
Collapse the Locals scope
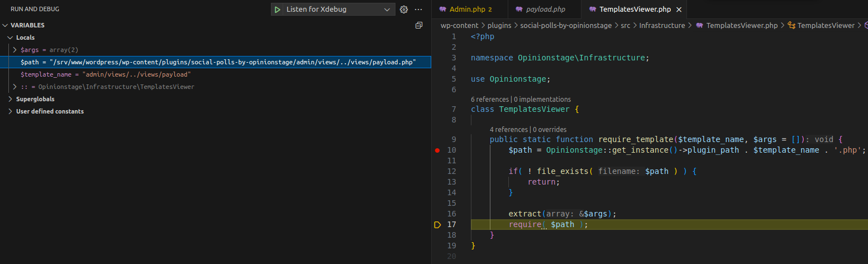[x=11, y=37]
